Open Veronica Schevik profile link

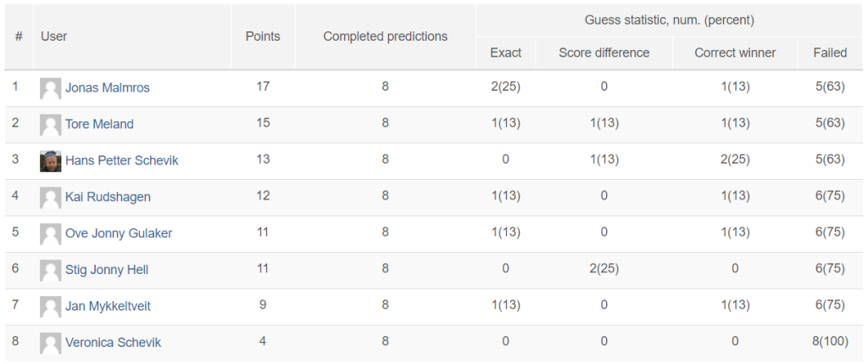113,343
